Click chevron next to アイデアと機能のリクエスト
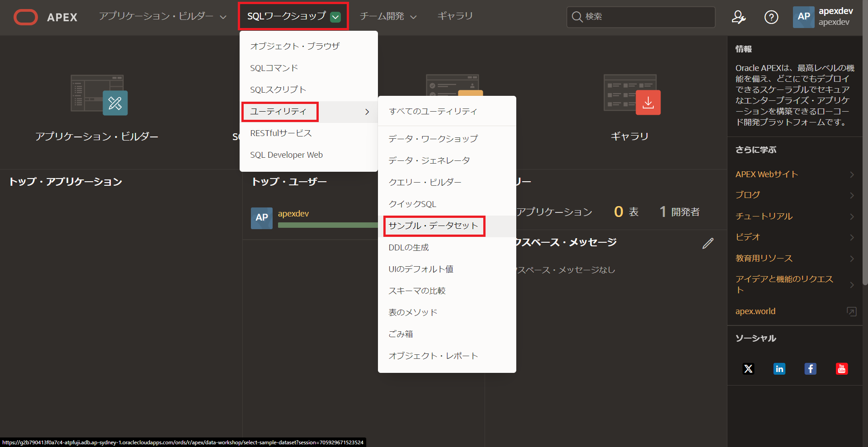 tap(852, 285)
